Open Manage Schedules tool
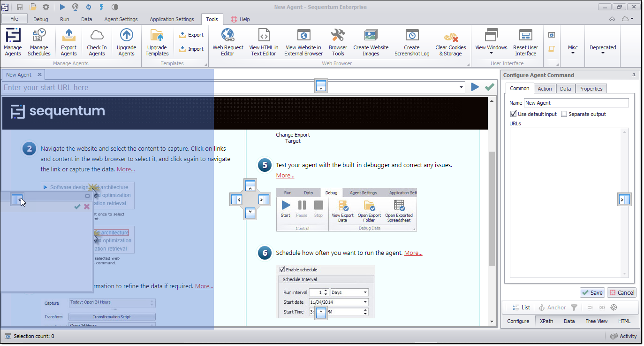Screen dimensions: 644x346 pos(39,42)
